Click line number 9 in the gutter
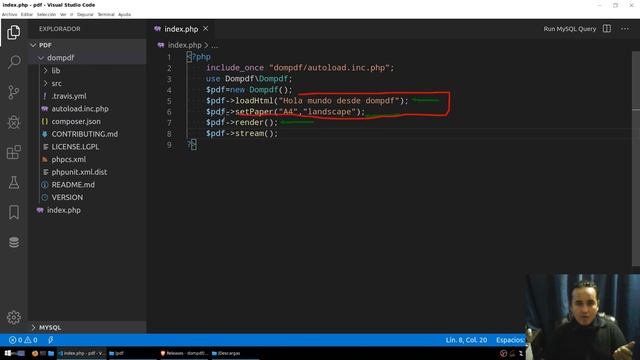640x360 pixels. [169, 145]
